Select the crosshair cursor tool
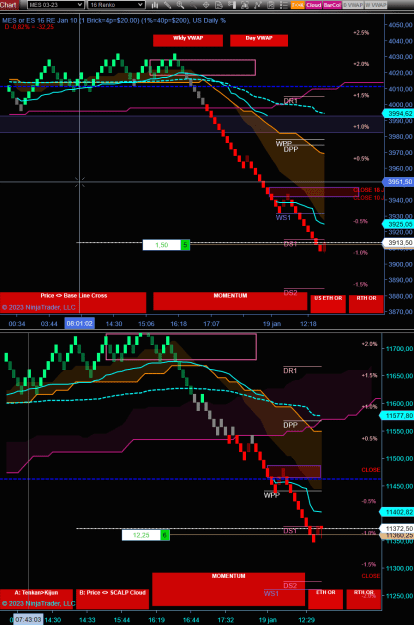 pyautogui.click(x=206, y=5)
